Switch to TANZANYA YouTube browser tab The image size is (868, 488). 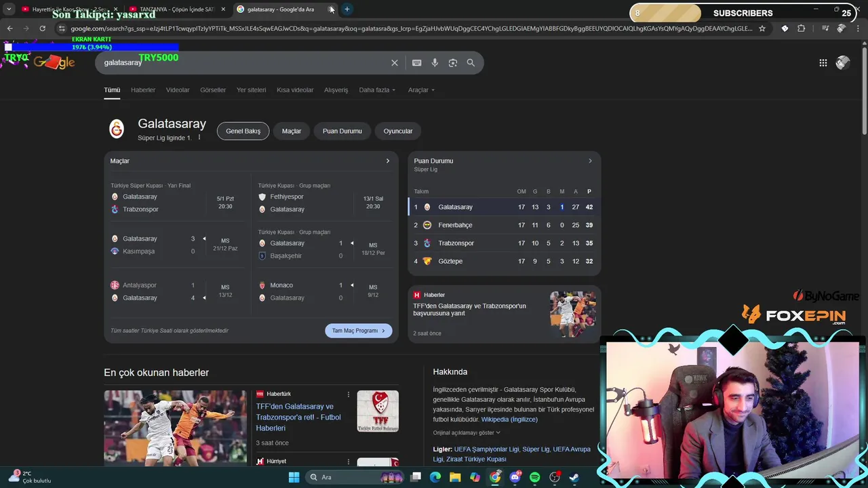[176, 9]
